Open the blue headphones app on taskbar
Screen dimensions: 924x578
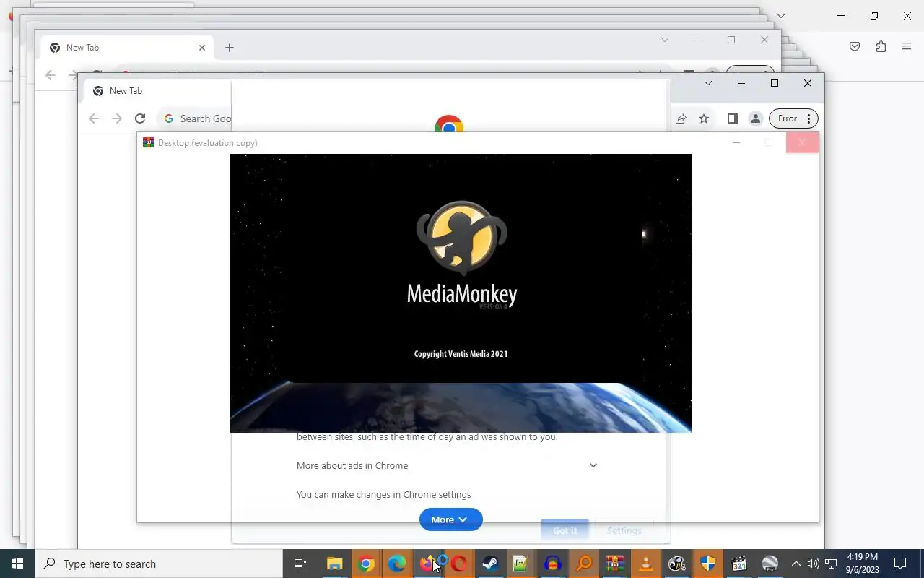click(552, 564)
